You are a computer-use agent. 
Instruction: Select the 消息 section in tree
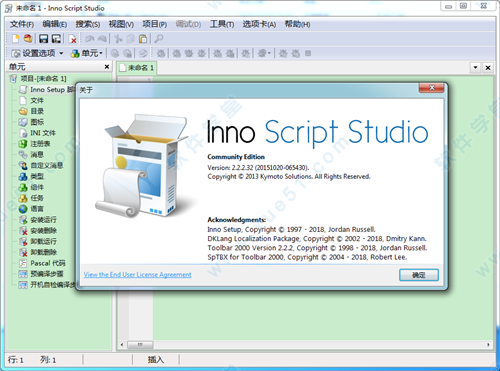(37, 155)
